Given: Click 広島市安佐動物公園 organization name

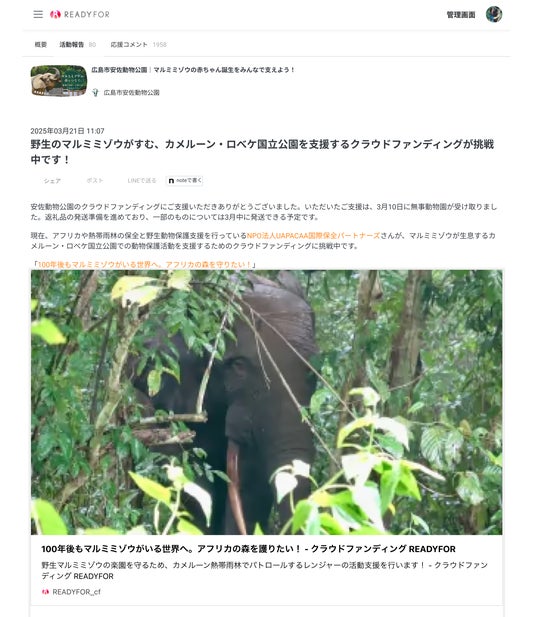Looking at the screenshot, I should [131, 92].
